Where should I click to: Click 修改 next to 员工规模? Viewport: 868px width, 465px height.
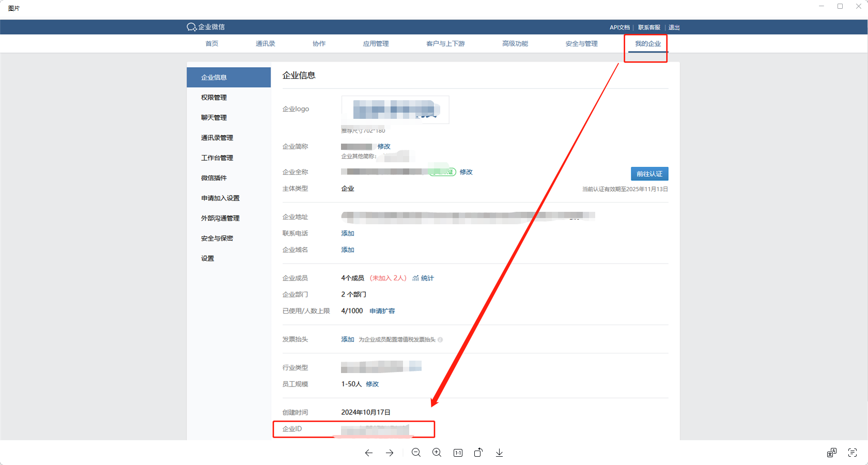372,384
